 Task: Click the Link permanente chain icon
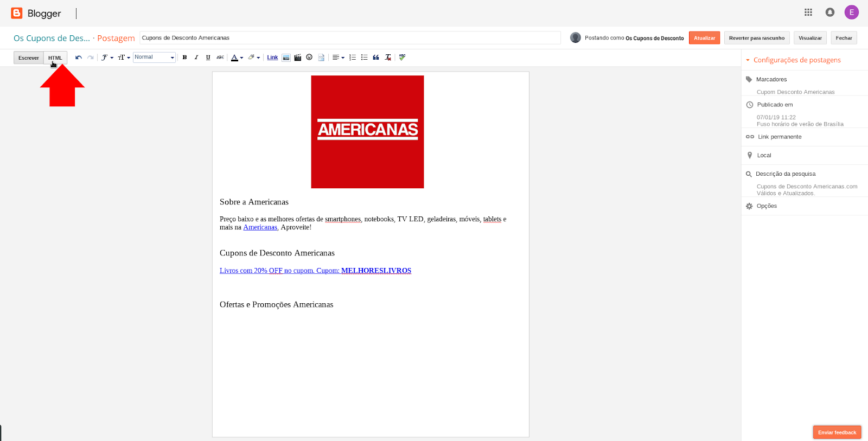750,137
